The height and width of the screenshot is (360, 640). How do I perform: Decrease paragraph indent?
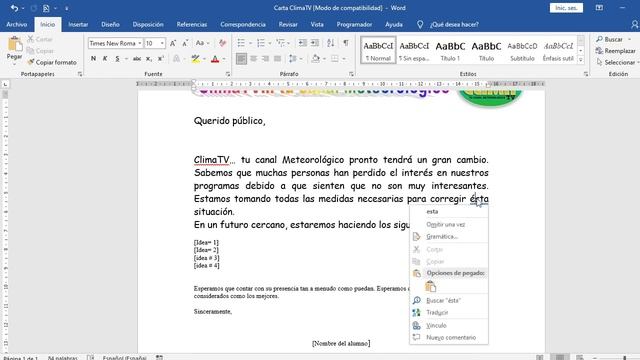[302, 43]
